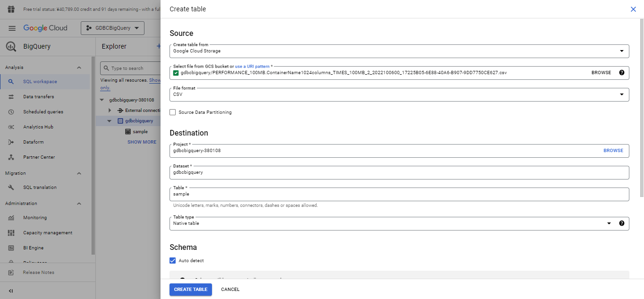Open the File format dropdown
The width and height of the screenshot is (644, 299).
(x=399, y=94)
